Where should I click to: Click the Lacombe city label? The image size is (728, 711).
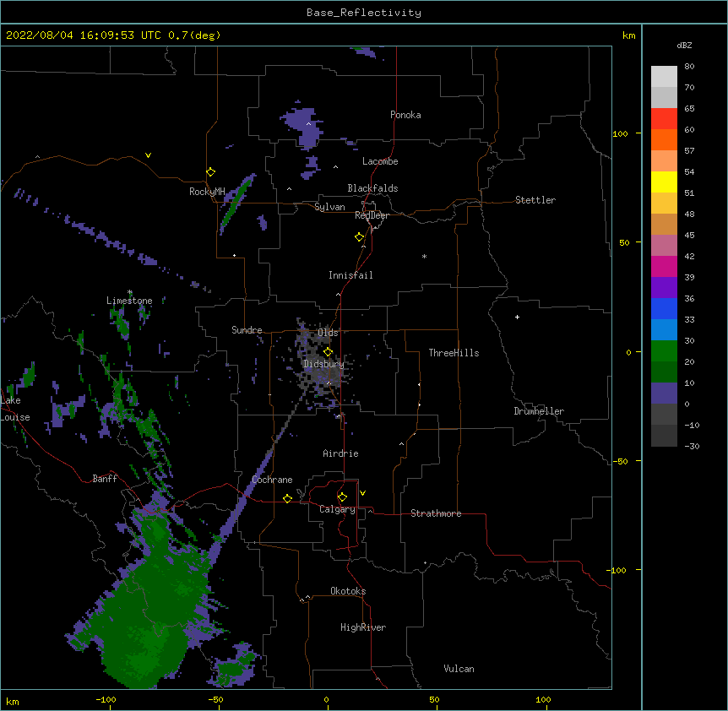point(380,161)
